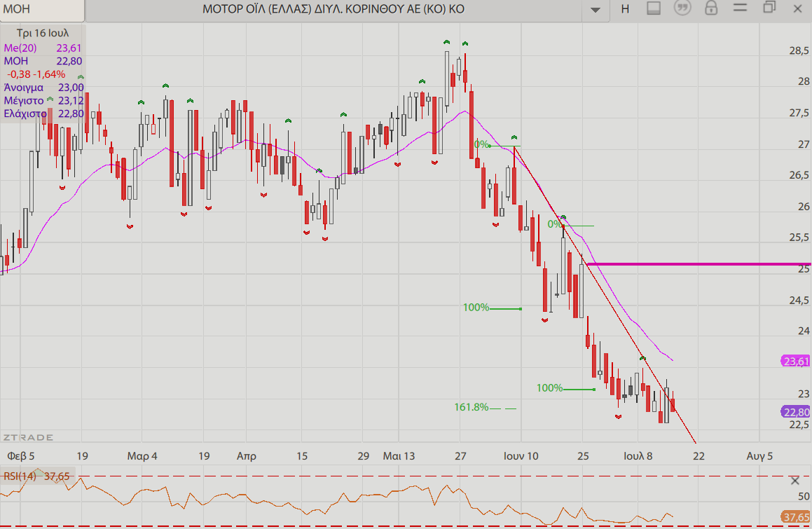Open the two-line chart menu icon

[740, 8]
